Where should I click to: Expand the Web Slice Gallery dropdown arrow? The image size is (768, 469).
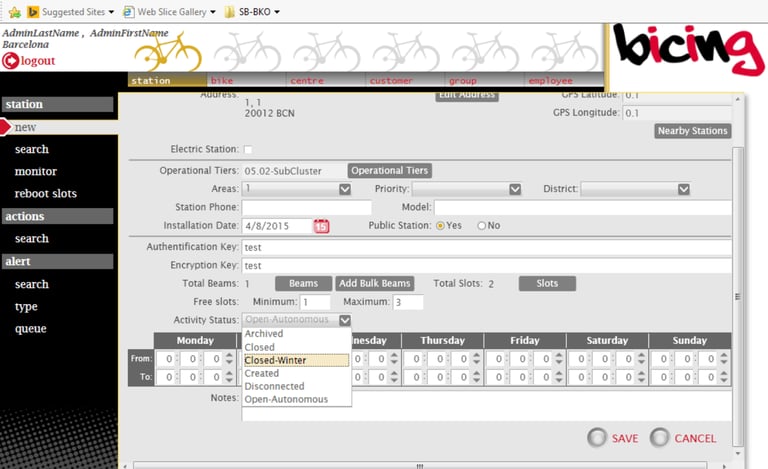coord(213,12)
